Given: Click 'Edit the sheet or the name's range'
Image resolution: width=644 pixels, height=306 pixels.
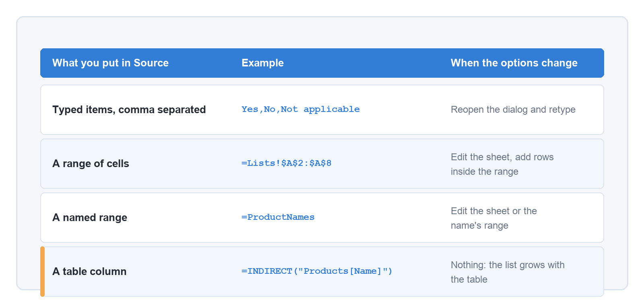Looking at the screenshot, I should pos(494,218).
